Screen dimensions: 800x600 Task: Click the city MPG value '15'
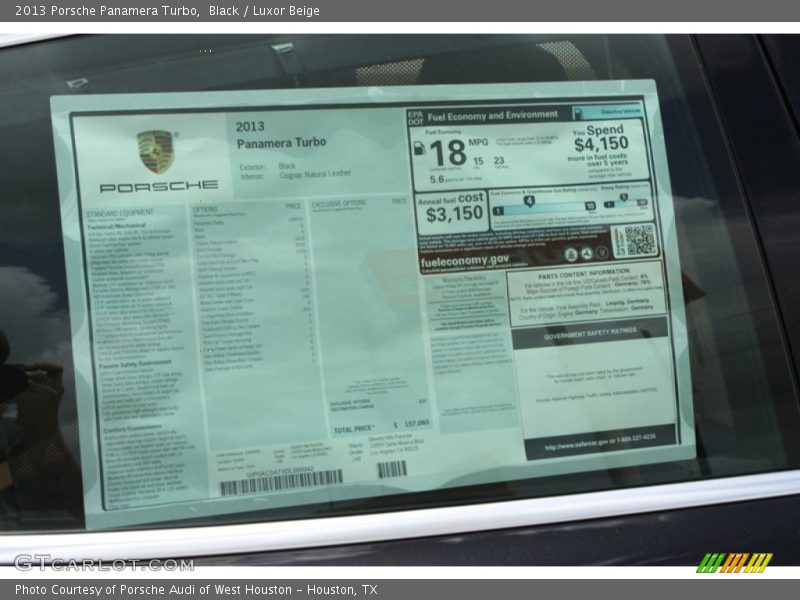tap(478, 161)
